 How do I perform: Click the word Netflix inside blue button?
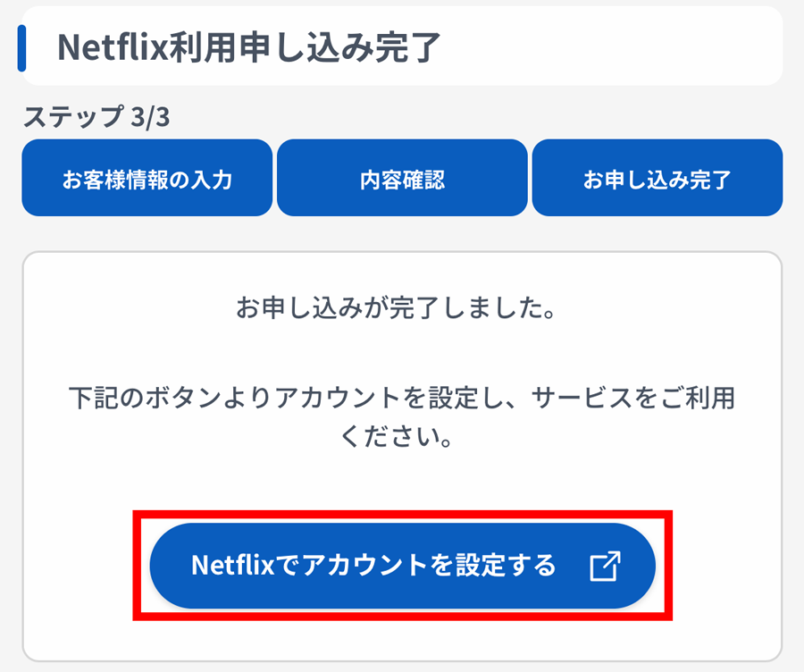(233, 566)
